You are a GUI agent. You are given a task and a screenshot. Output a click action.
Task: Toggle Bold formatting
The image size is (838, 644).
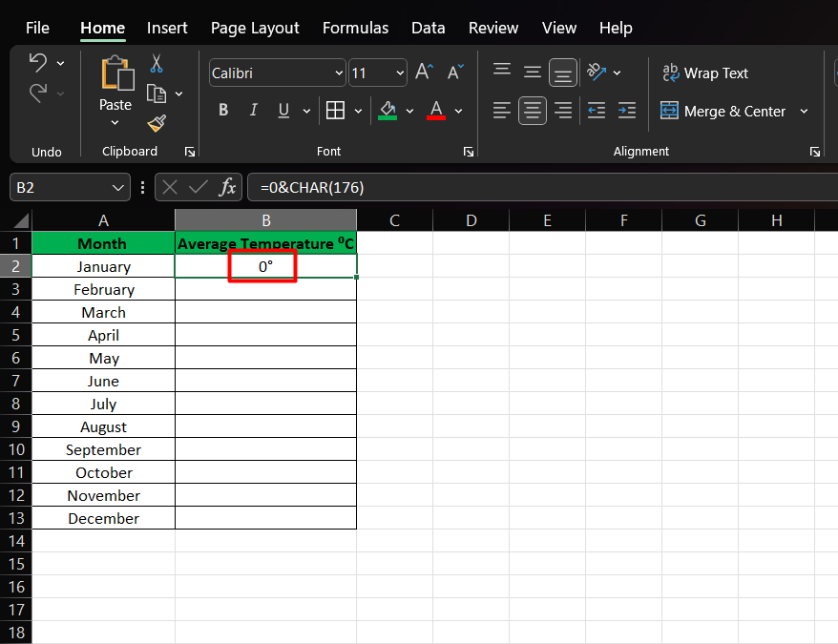coord(223,110)
